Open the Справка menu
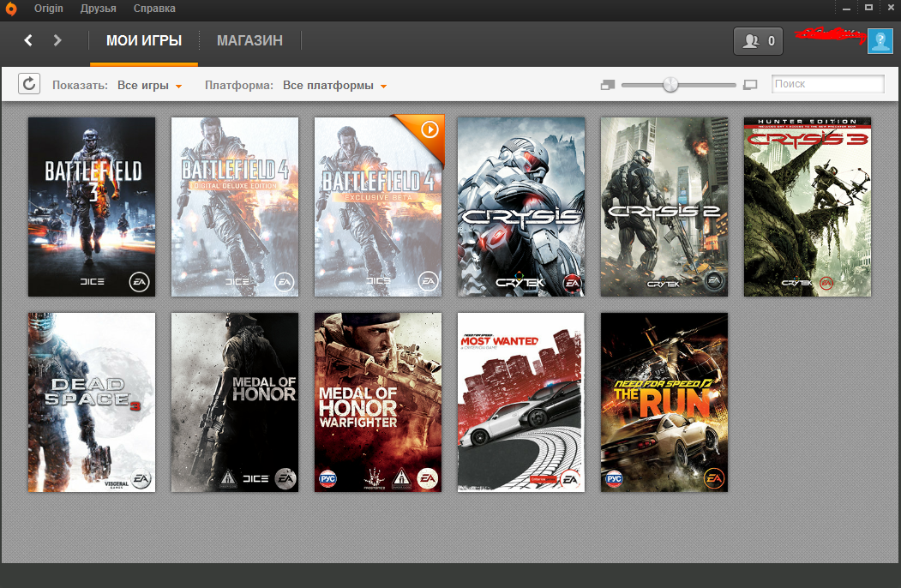This screenshot has width=901, height=588. [154, 9]
